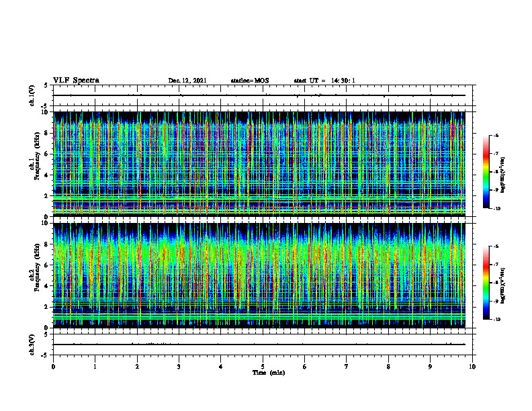Click time axis tick label "6"

(x=304, y=367)
